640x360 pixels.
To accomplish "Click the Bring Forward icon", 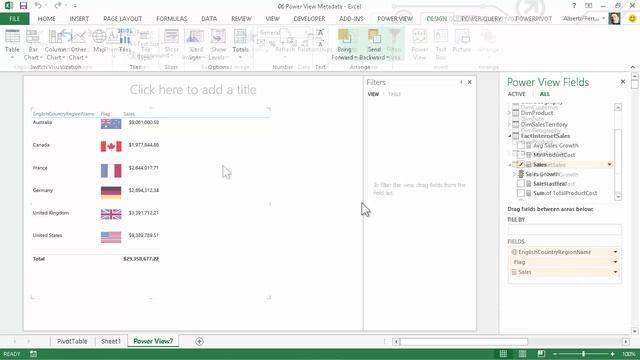I will (x=344, y=37).
